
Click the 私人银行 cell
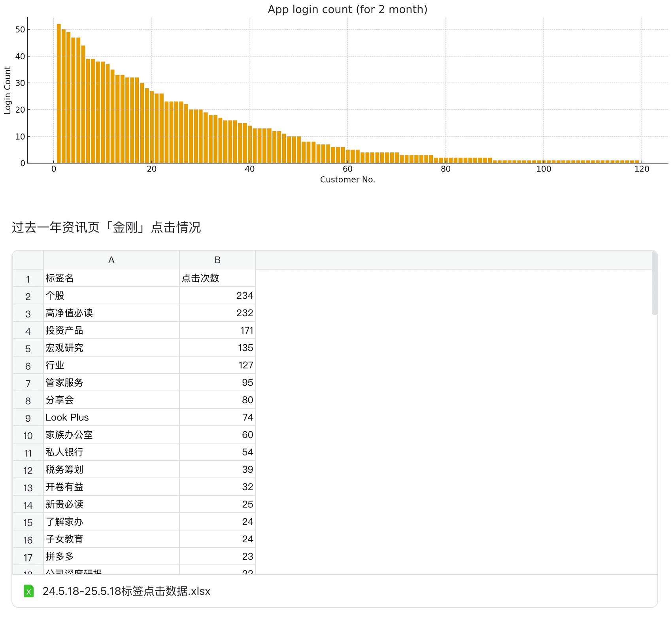tap(111, 452)
